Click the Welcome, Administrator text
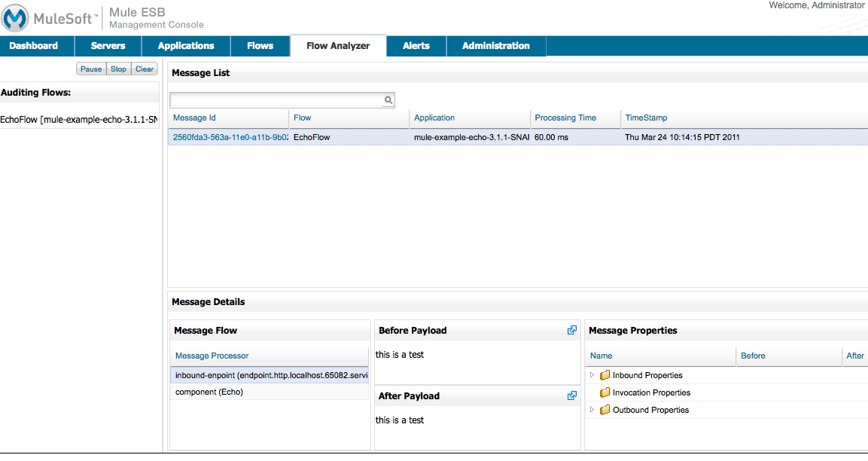This screenshot has height=461, width=868. tap(817, 5)
